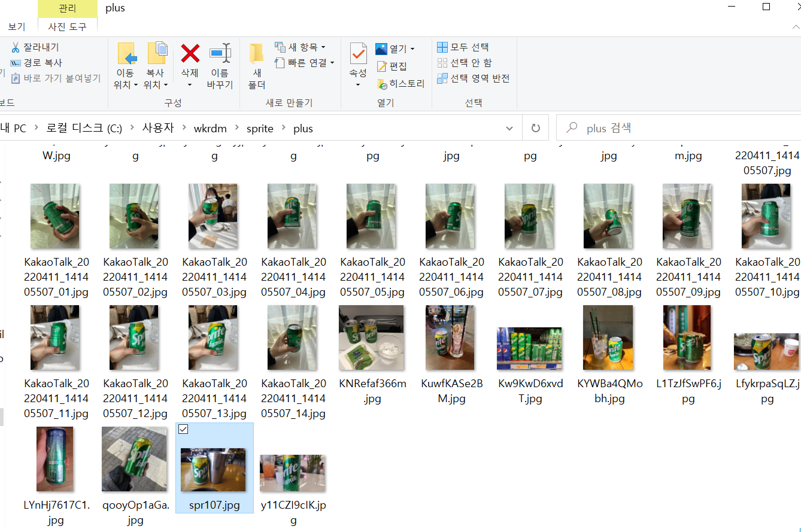Expand the chevron after 'sprite' in breadcrumb
The height and width of the screenshot is (532, 801).
(x=283, y=128)
